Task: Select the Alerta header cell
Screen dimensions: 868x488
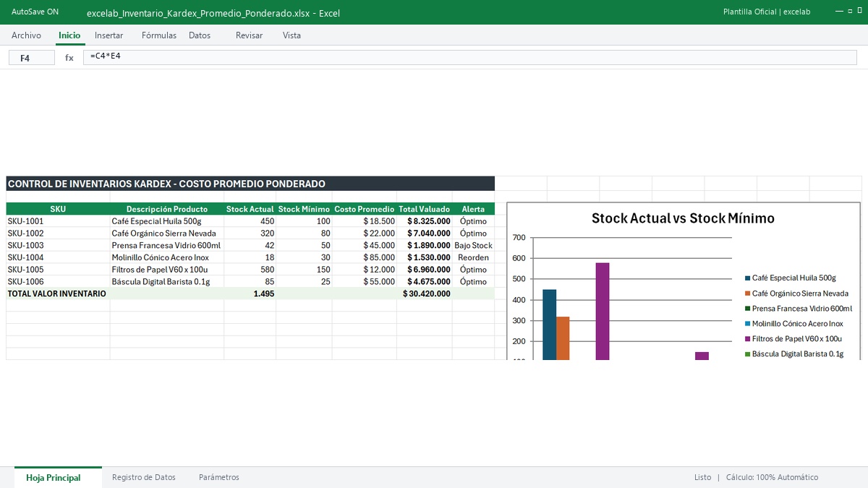Action: 473,209
